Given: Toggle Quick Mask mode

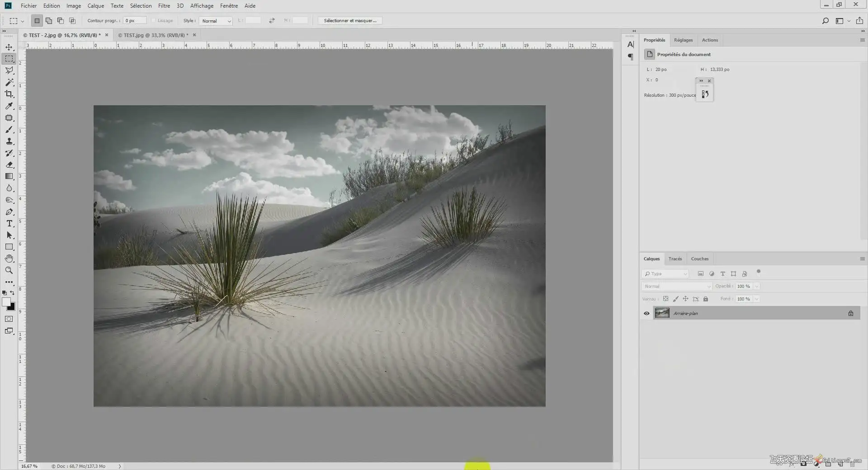Looking at the screenshot, I should 9,319.
